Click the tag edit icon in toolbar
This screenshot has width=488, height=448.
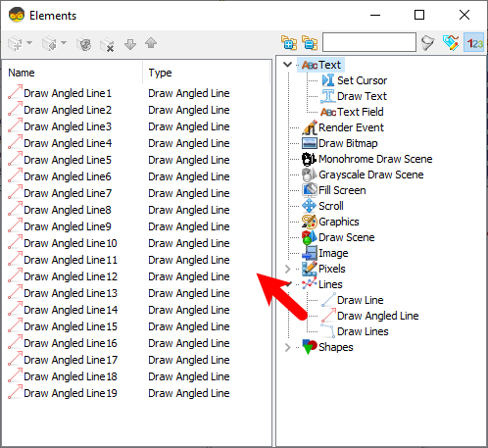click(451, 43)
